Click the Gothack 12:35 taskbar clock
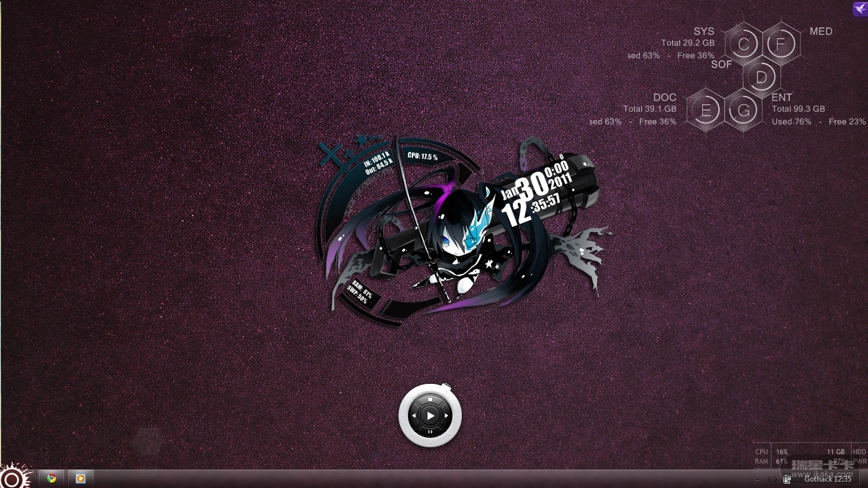Screen dimensions: 868x488 (x=828, y=479)
